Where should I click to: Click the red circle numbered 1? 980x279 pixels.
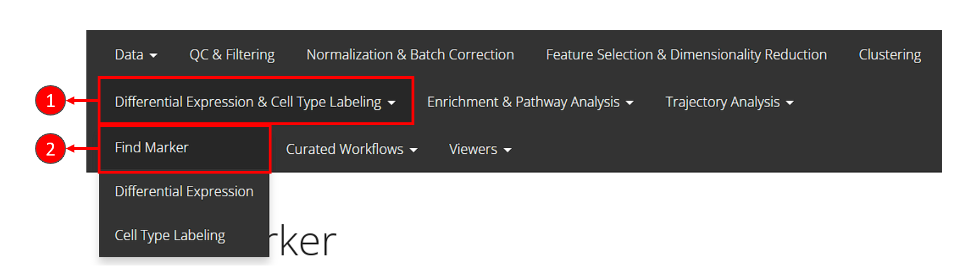point(50,101)
